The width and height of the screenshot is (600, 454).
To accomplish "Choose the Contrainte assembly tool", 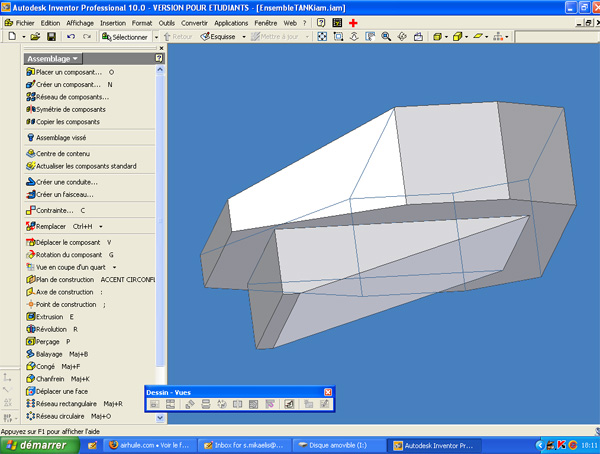I will [x=55, y=211].
